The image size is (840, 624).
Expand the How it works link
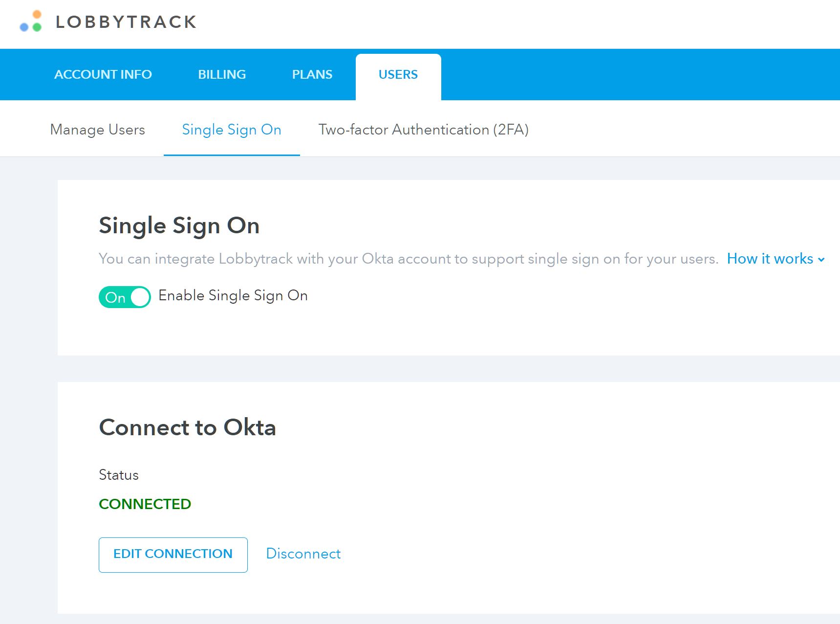775,259
